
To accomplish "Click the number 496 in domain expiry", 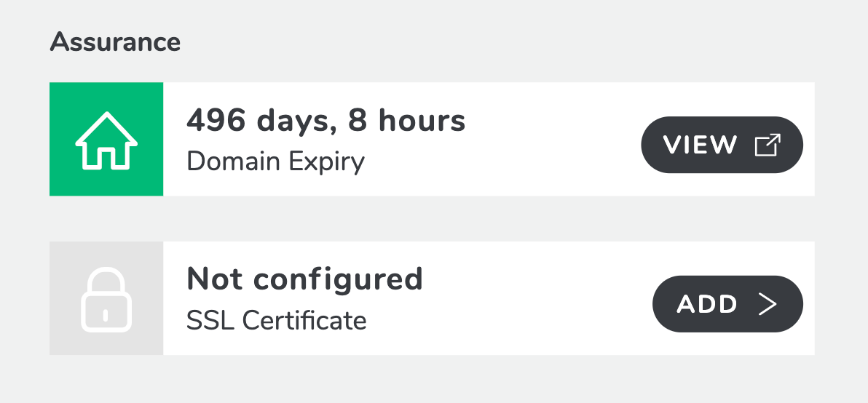I will 216,121.
